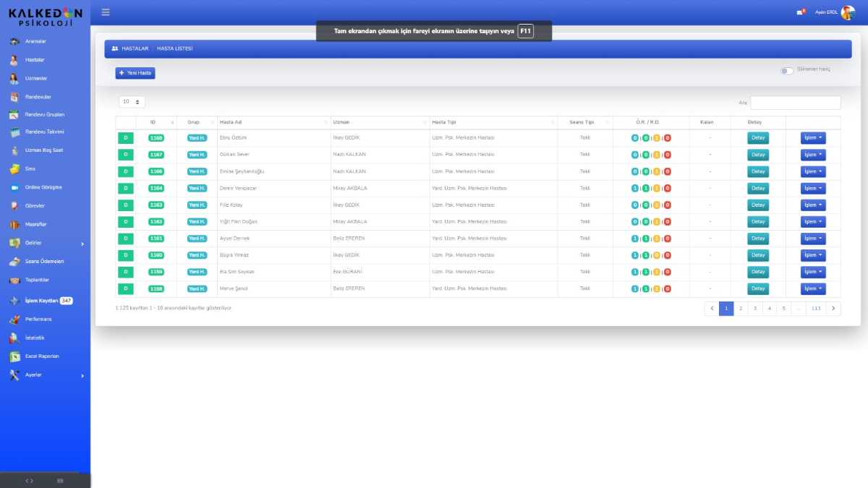Click the code brackets icon at sidebar bottom

point(29,481)
